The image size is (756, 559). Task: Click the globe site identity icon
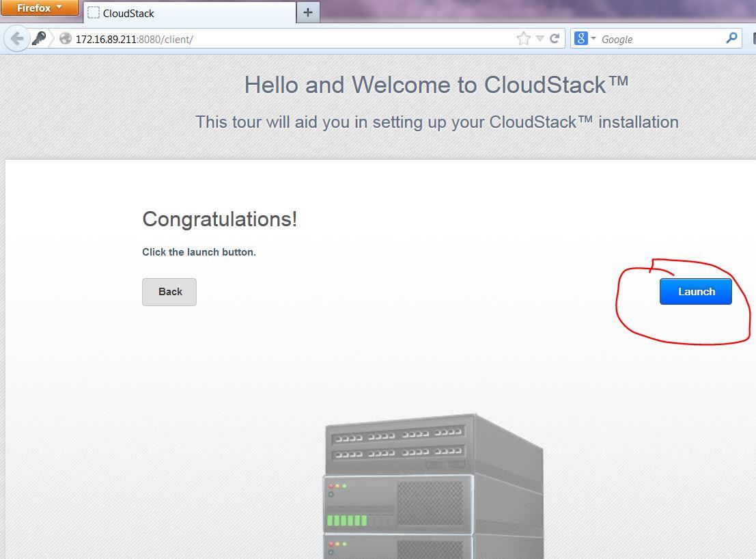pos(66,38)
